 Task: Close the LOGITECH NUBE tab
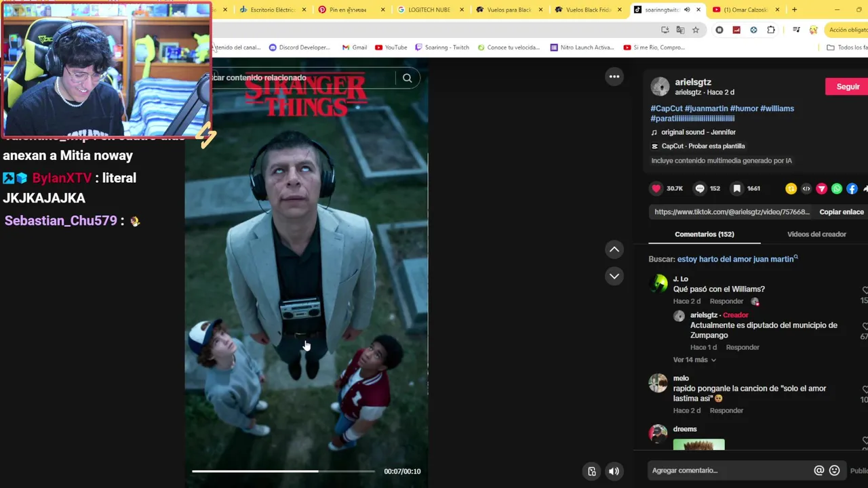[x=462, y=9]
